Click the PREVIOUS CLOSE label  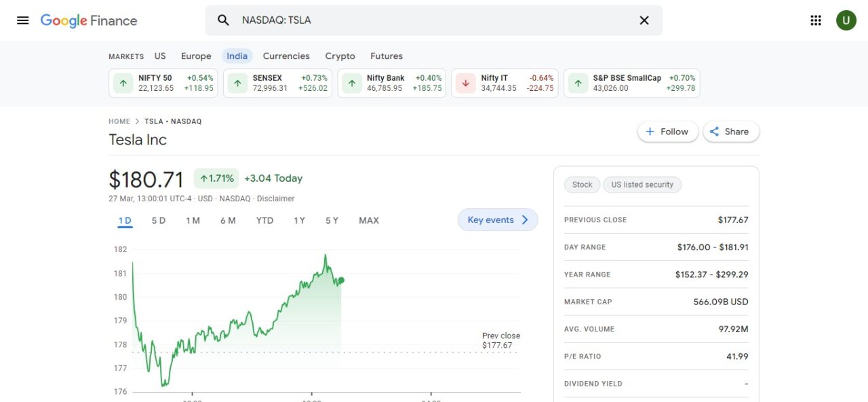click(595, 220)
